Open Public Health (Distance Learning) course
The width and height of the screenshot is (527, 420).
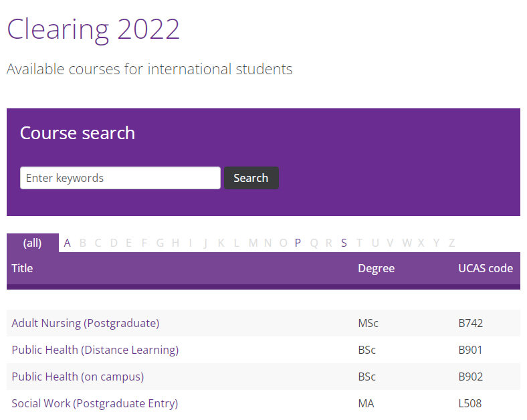95,350
